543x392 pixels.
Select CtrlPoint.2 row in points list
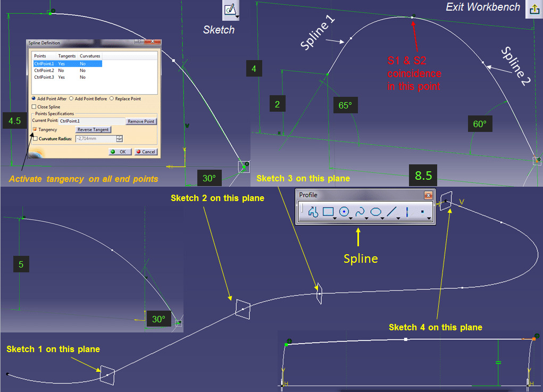[x=45, y=70]
